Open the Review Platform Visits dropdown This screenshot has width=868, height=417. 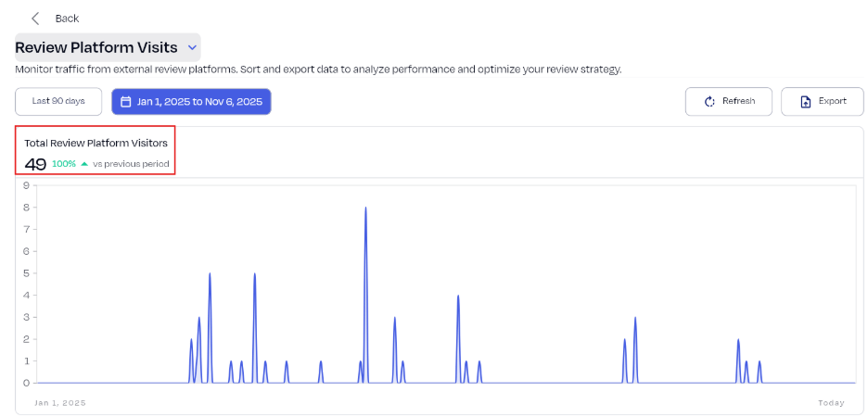point(96,47)
